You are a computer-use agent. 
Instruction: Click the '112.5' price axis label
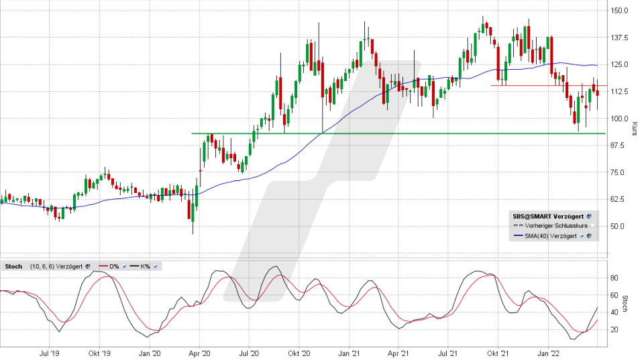619,92
